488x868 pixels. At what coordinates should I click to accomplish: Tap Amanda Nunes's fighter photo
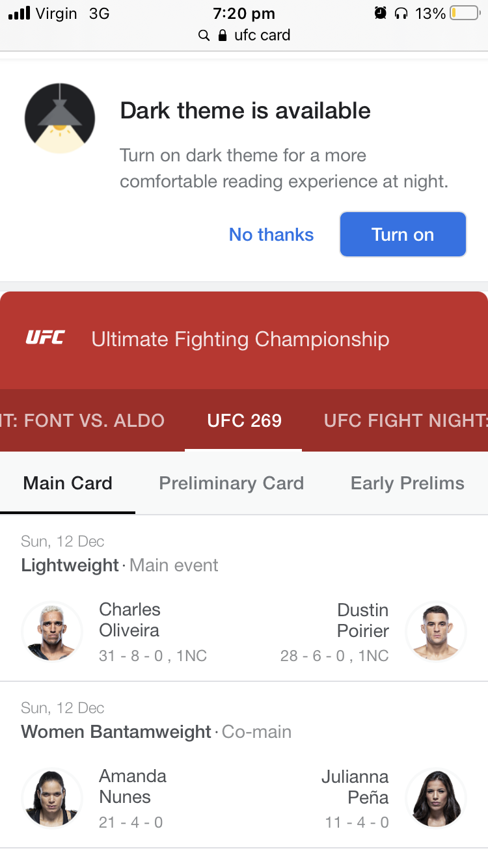[x=52, y=798]
